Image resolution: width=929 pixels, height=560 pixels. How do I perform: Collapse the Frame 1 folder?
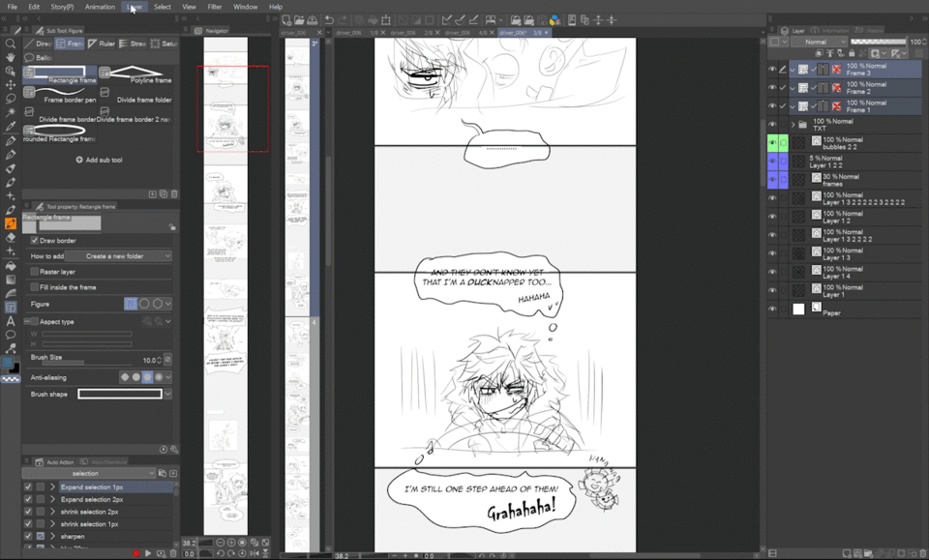(793, 106)
